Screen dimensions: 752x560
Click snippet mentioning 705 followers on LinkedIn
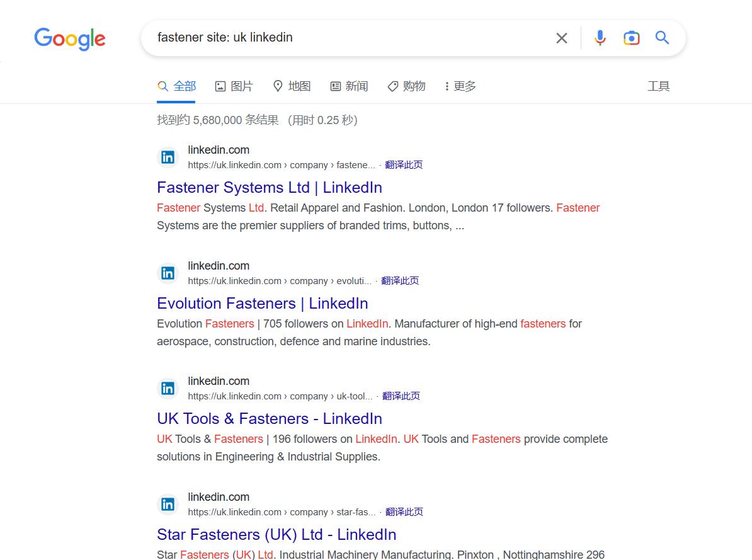pos(369,333)
